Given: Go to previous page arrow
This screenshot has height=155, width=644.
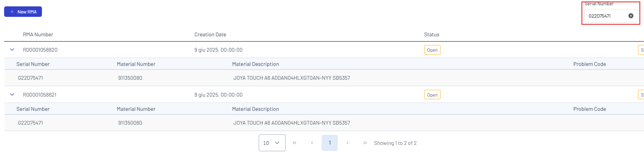Looking at the screenshot, I should tap(312, 143).
